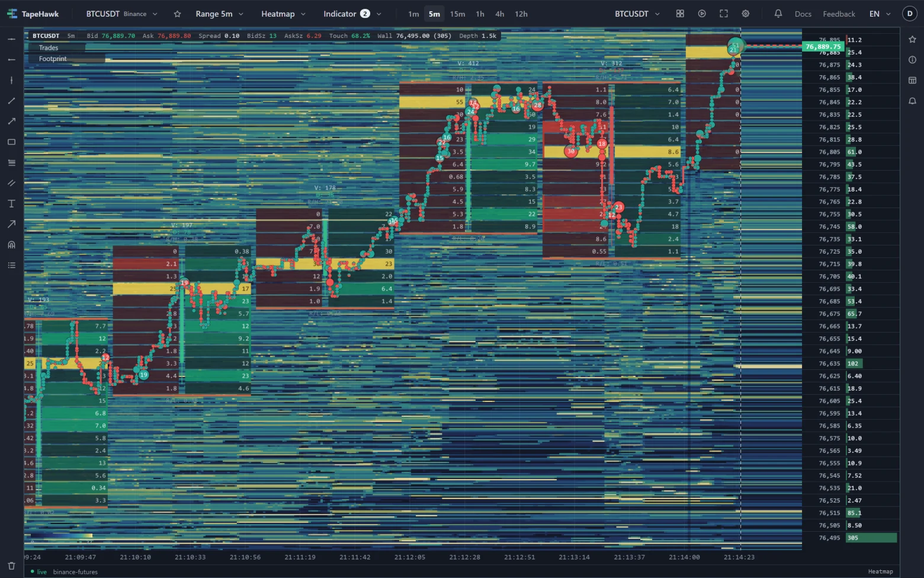The image size is (924, 578).
Task: Open the EN language dropdown
Action: (880, 14)
